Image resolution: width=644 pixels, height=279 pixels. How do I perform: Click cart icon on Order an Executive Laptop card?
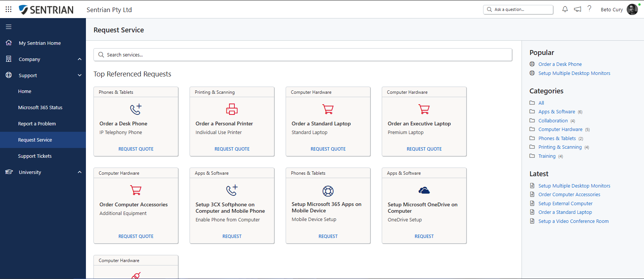point(424,109)
